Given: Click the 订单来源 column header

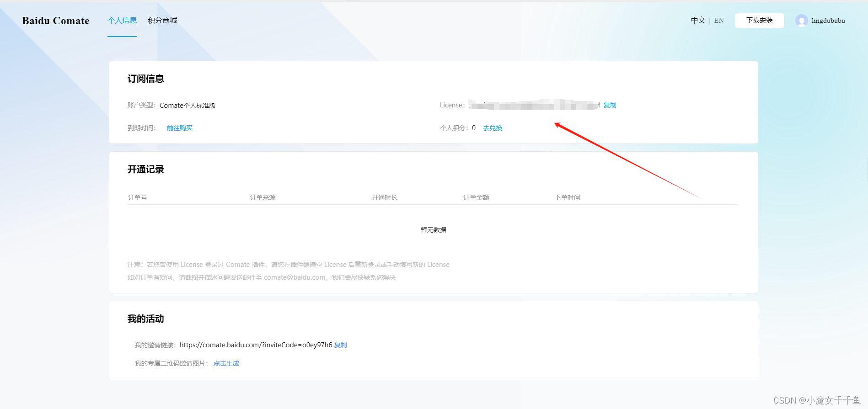Looking at the screenshot, I should point(263,197).
